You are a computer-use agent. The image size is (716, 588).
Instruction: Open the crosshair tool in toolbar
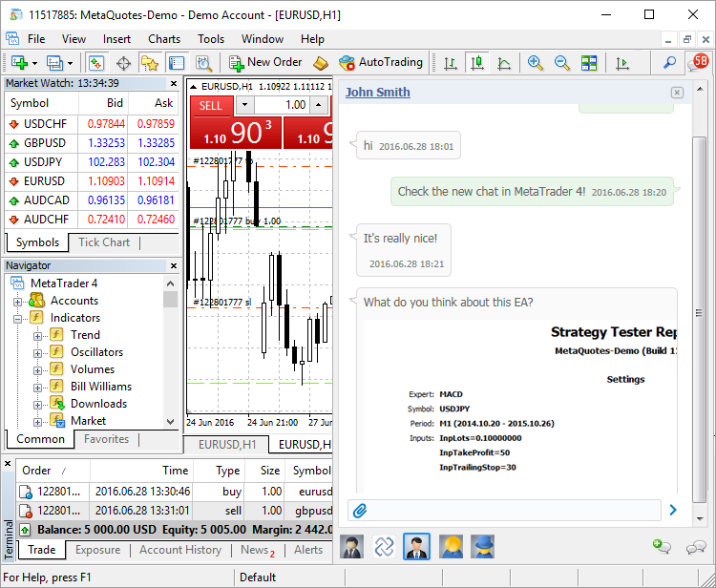(x=123, y=63)
